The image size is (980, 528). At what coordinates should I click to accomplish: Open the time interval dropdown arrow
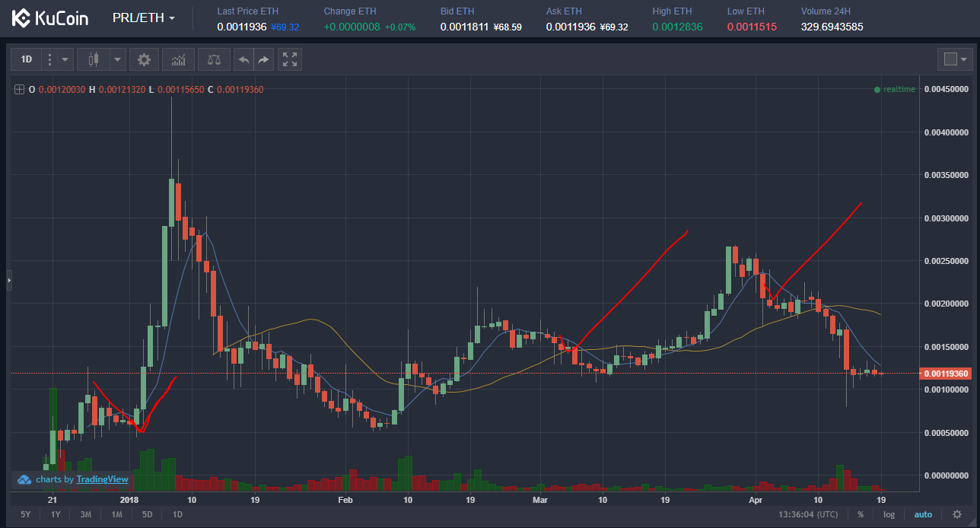pyautogui.click(x=65, y=59)
